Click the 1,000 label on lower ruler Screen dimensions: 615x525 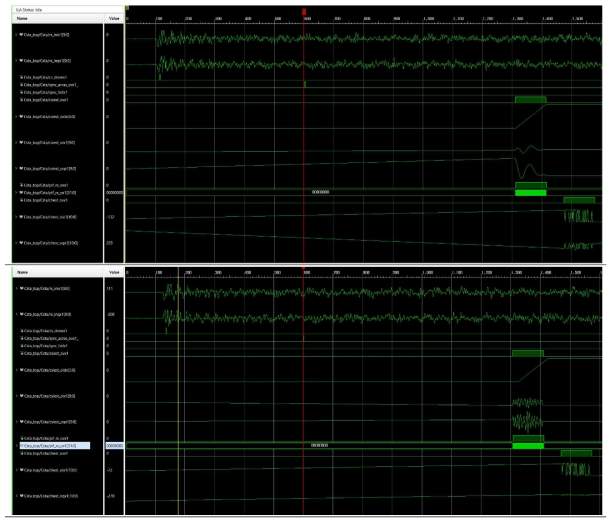(427, 272)
